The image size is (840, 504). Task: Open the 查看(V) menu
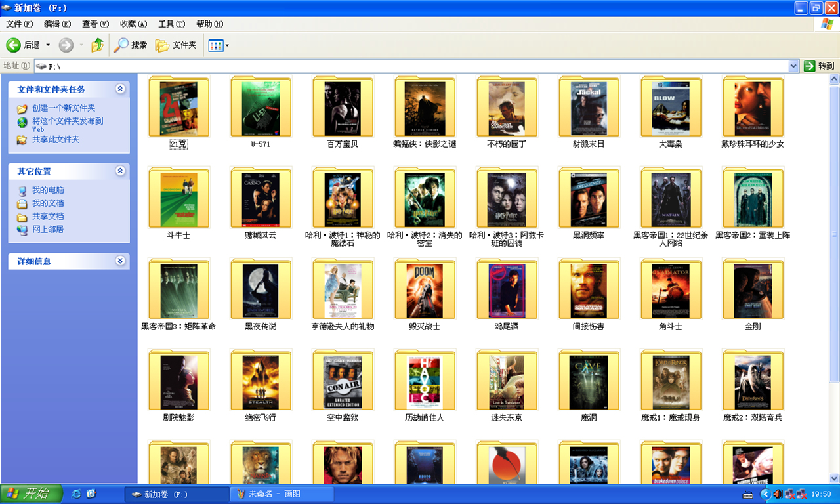[x=95, y=24]
